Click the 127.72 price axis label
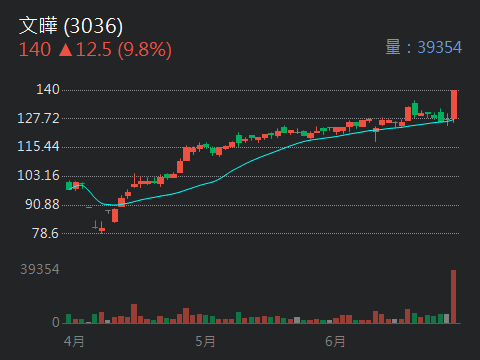Viewport: 480px width, 360px height. pos(38,118)
